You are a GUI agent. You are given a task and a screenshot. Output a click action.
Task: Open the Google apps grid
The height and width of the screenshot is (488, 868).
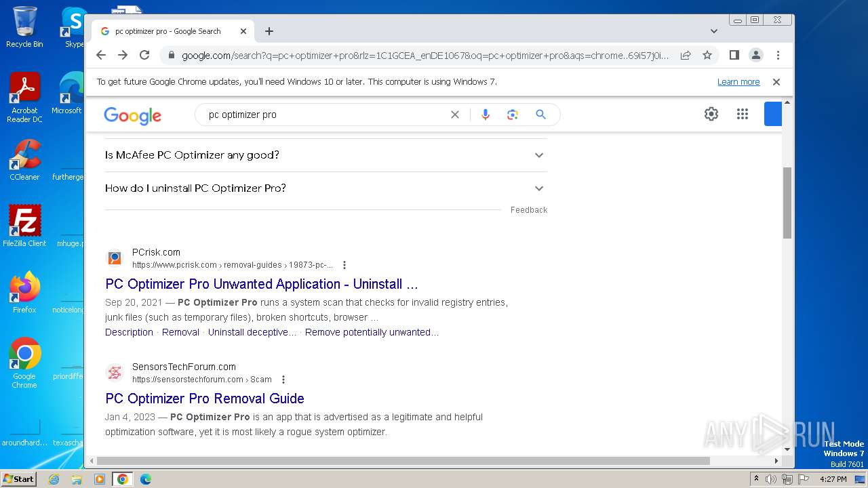tap(743, 114)
